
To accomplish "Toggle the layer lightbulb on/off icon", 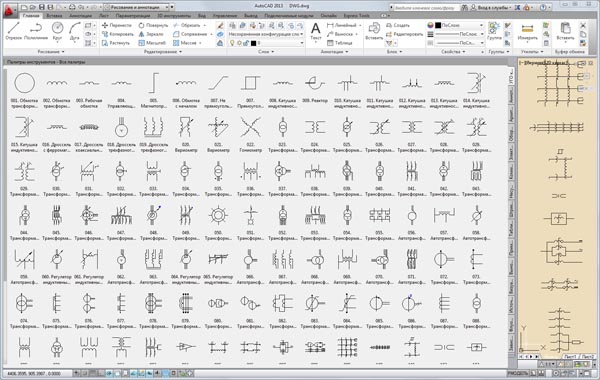I will 232,43.
